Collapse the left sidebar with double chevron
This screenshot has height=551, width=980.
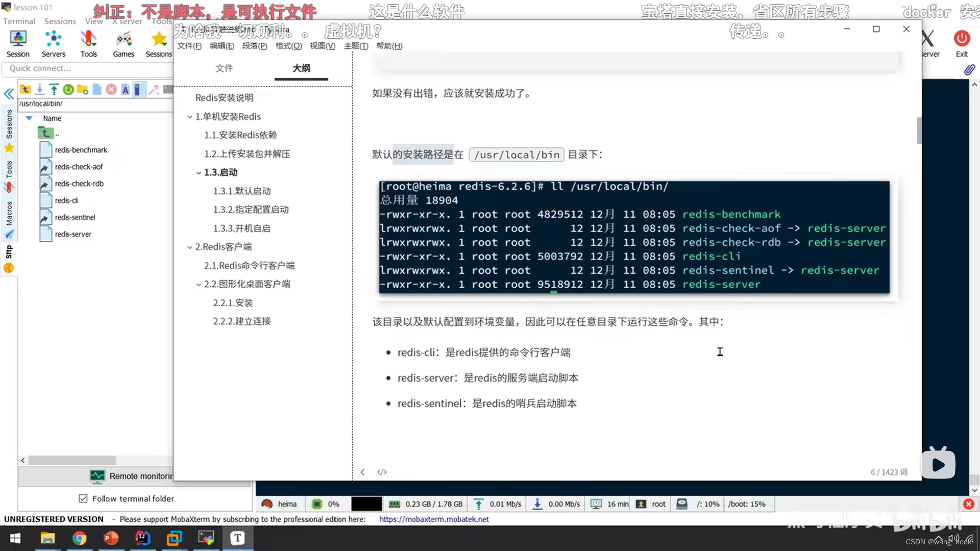pyautogui.click(x=9, y=94)
